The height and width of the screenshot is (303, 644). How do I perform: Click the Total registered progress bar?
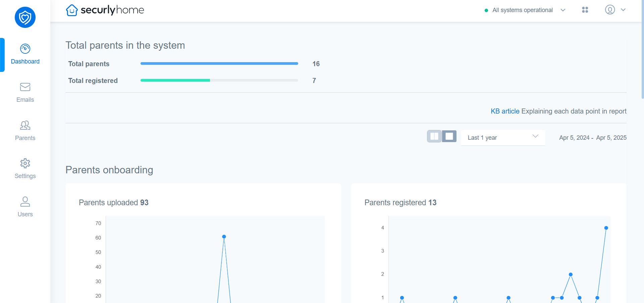[219, 80]
